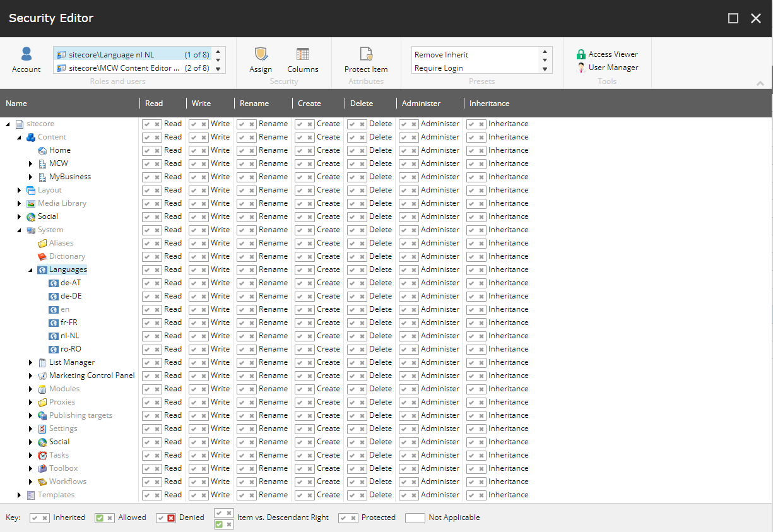Viewport: 773px width, 532px height.
Task: Expand the Layout tree node
Action: (x=19, y=190)
